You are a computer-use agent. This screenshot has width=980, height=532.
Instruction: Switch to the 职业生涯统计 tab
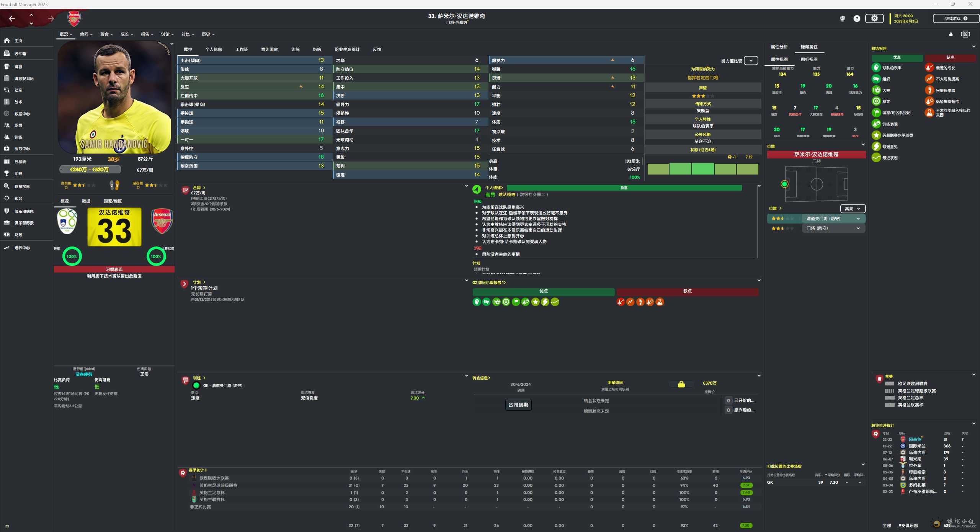click(347, 49)
